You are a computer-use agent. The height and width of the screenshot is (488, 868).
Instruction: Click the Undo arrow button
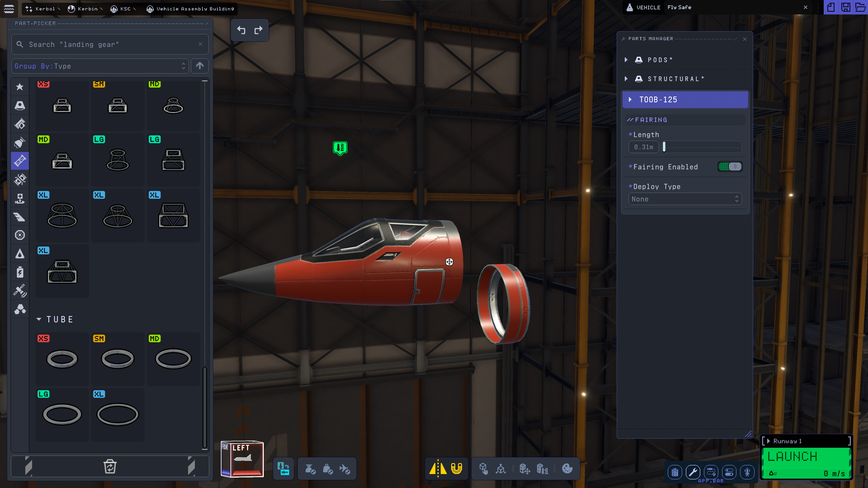tap(241, 30)
